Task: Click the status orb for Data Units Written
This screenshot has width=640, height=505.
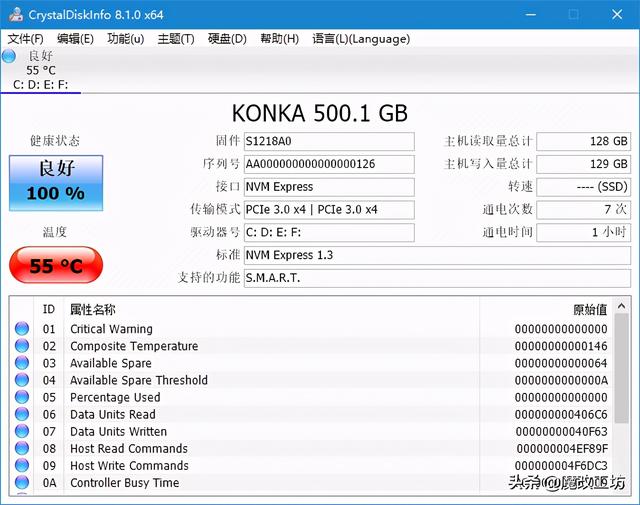Action: coord(22,431)
